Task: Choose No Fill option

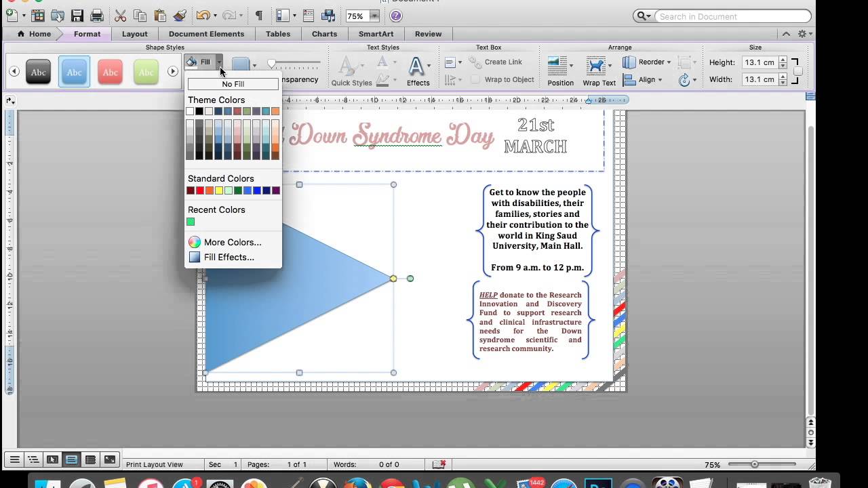Action: point(233,84)
